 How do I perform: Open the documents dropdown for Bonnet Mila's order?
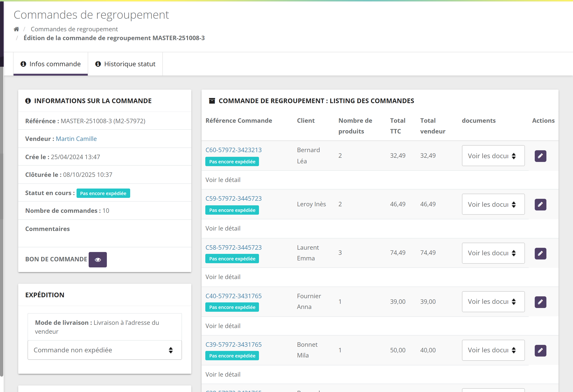493,350
